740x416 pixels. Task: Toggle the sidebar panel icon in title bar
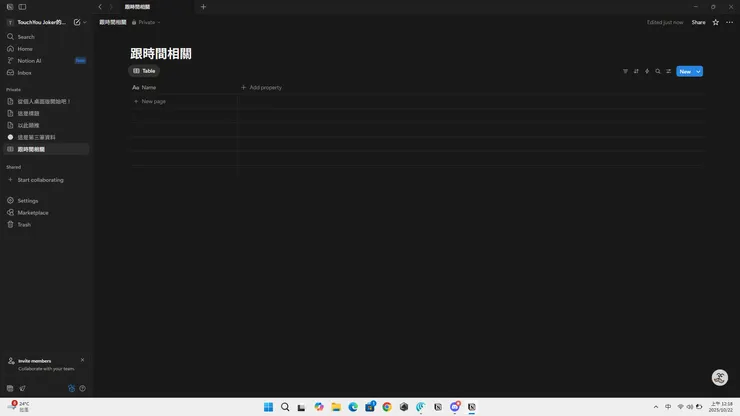pyautogui.click(x=22, y=7)
